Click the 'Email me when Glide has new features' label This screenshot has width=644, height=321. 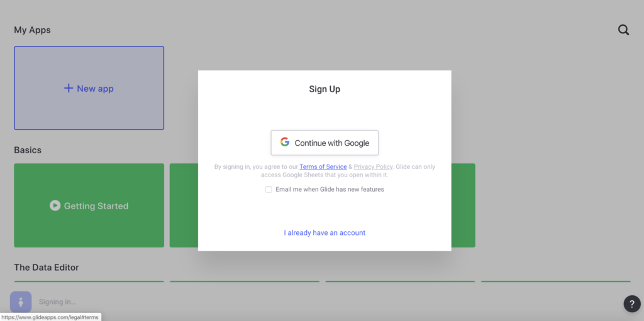(330, 189)
